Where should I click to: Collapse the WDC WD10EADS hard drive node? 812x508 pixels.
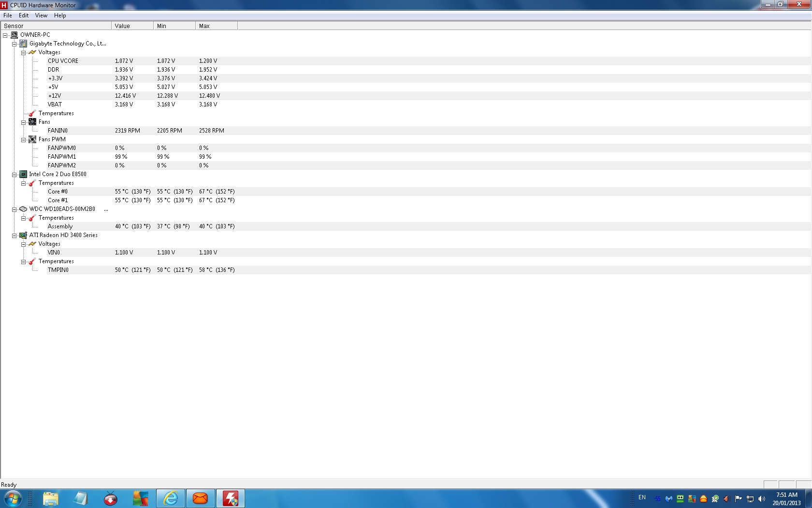(14, 209)
